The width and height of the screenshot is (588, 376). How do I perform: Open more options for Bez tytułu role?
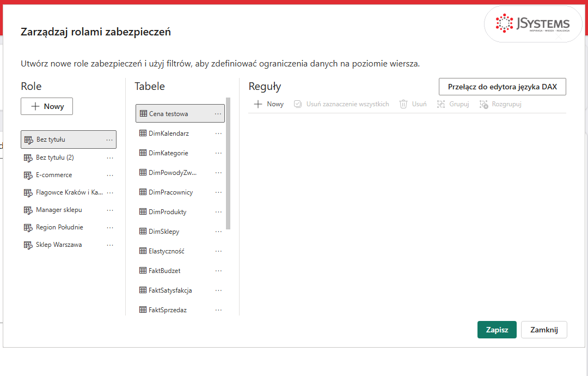pyautogui.click(x=109, y=140)
